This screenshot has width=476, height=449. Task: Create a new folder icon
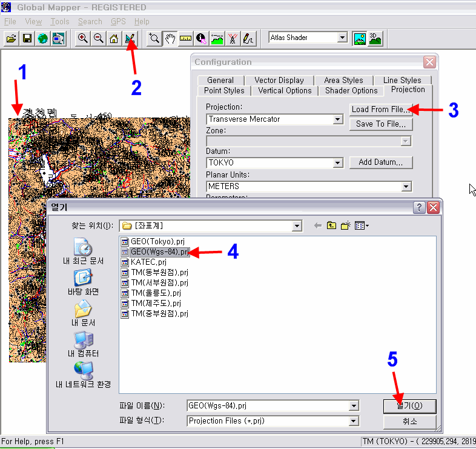point(345,226)
